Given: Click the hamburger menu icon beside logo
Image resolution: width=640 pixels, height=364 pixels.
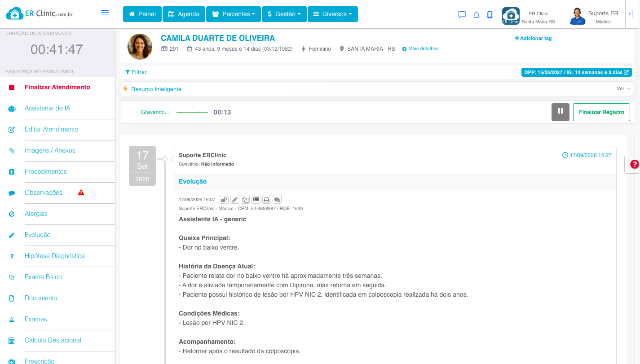Looking at the screenshot, I should tap(105, 13).
